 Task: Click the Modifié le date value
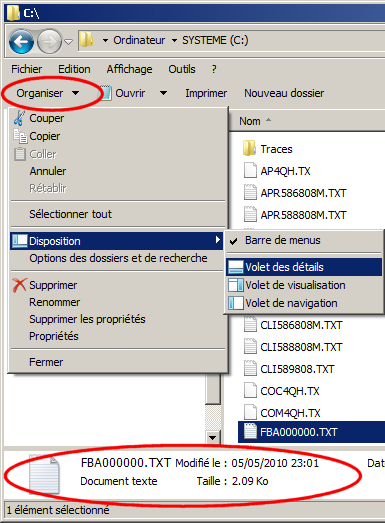[275, 463]
